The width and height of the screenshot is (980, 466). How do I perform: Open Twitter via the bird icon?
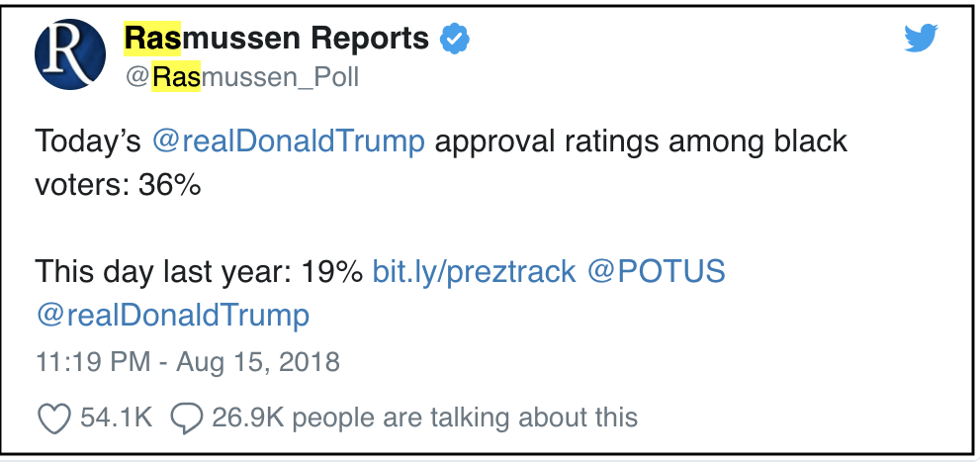922,40
